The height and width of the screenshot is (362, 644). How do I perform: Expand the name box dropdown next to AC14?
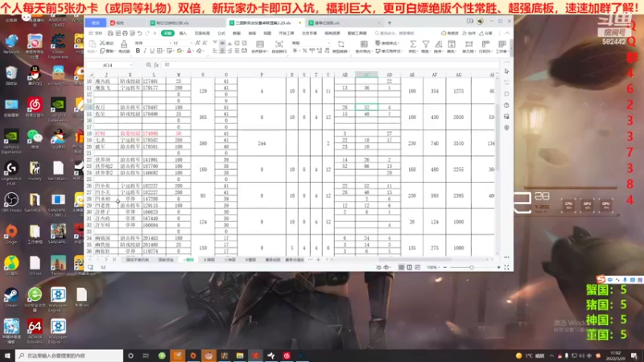tap(131, 65)
